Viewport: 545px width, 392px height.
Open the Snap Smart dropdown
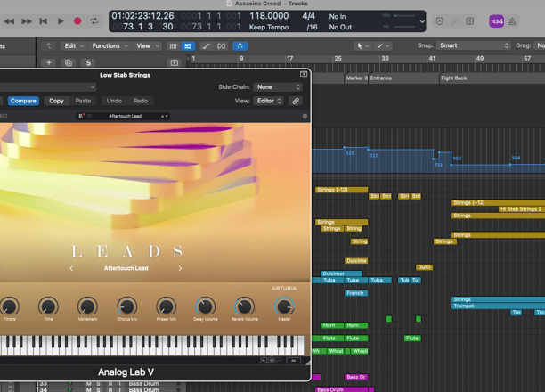(473, 45)
